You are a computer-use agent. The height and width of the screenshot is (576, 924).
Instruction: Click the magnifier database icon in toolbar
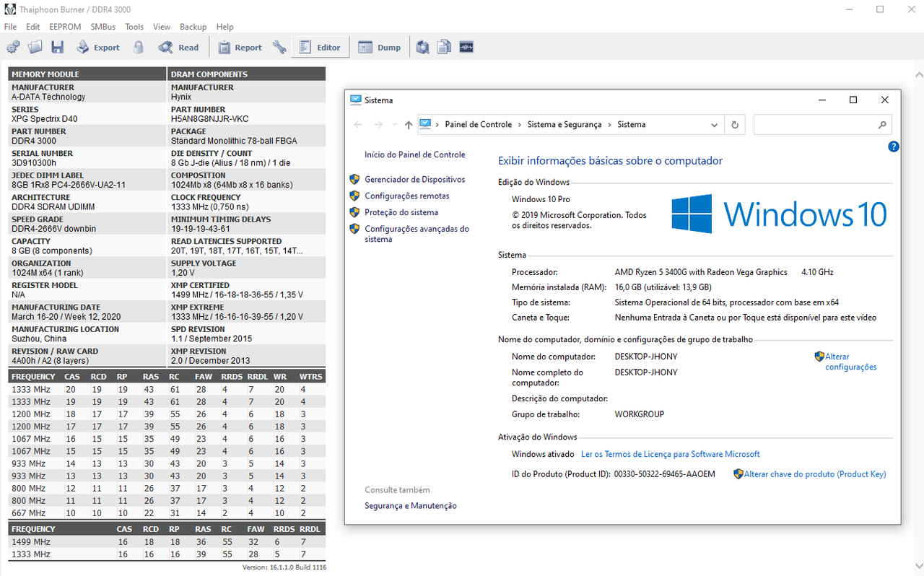click(x=423, y=48)
